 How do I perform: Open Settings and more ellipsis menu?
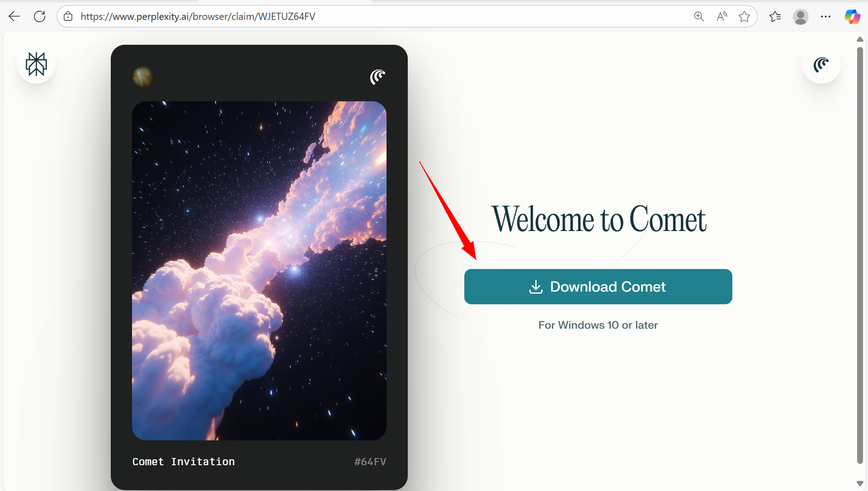[x=826, y=17]
